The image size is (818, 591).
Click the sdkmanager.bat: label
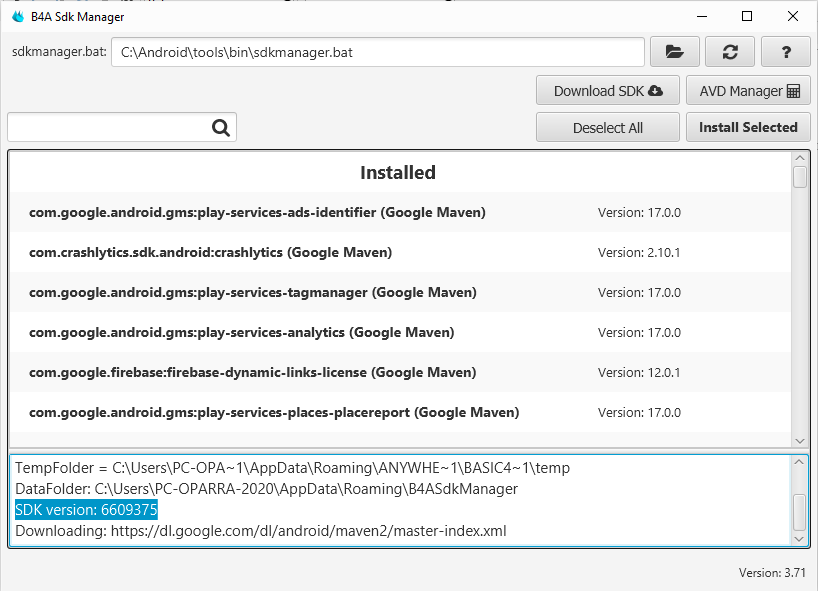point(59,52)
